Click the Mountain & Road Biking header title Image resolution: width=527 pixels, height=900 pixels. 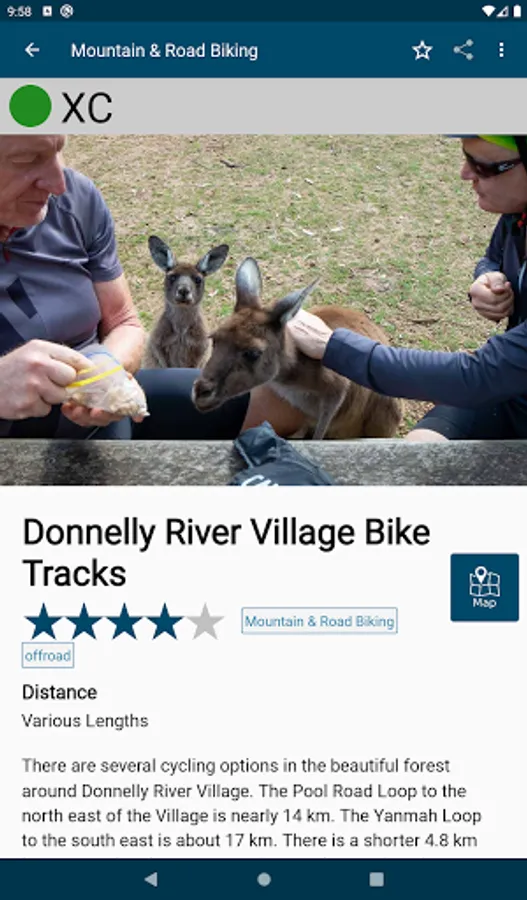pyautogui.click(x=164, y=51)
